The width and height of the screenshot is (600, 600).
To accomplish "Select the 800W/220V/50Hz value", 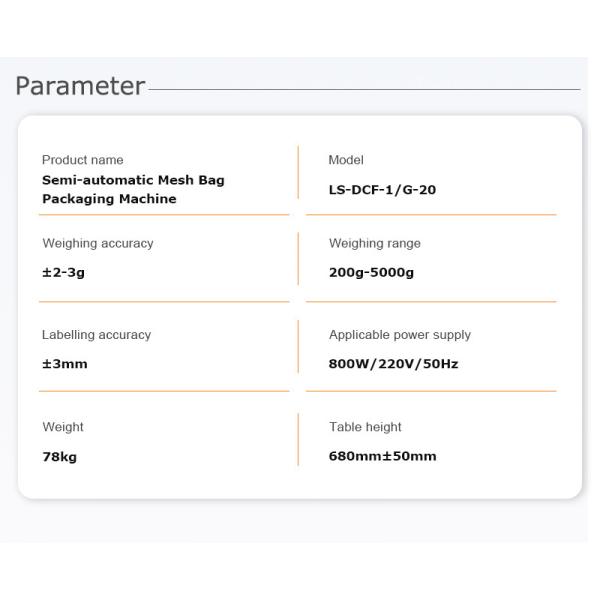I will click(x=393, y=364).
